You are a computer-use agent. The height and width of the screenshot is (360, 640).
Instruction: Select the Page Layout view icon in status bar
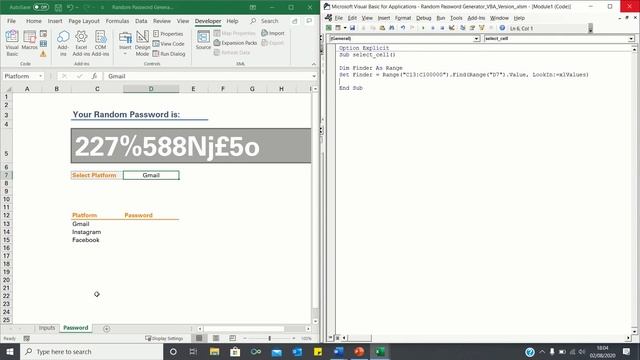point(216,338)
